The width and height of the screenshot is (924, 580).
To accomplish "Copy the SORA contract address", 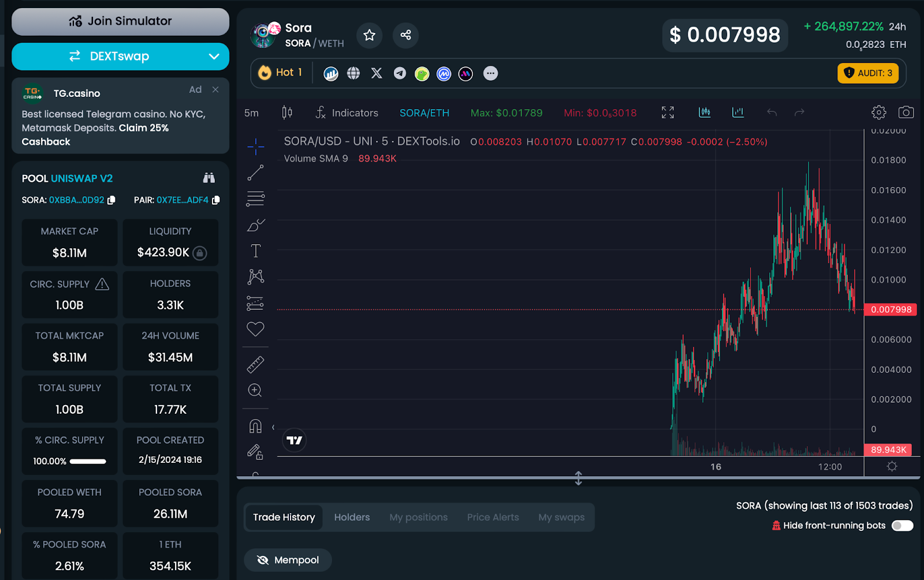I will [111, 200].
